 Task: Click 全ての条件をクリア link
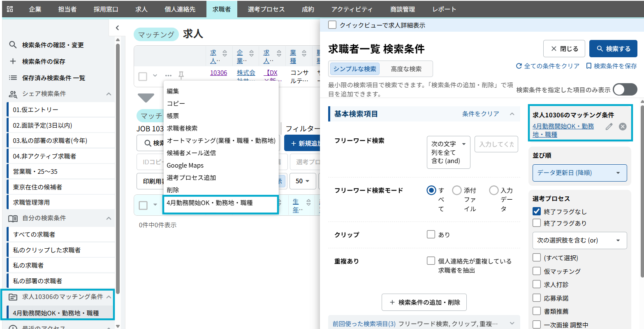[548, 66]
